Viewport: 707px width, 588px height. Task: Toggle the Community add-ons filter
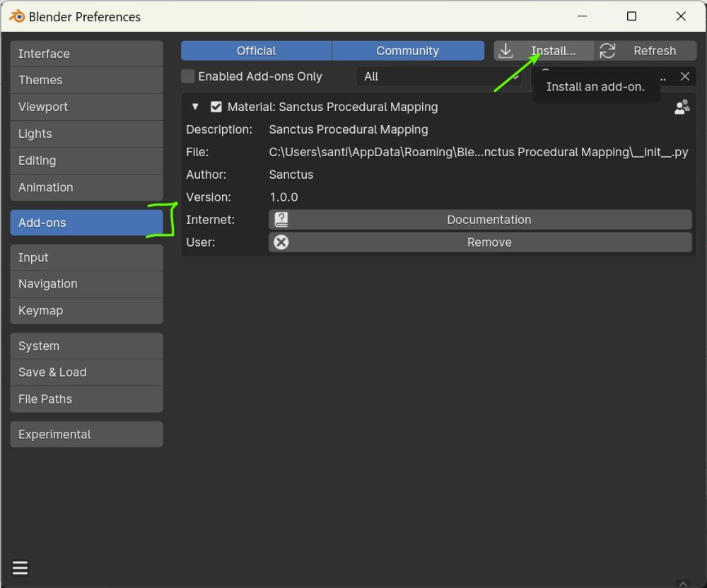coord(407,51)
